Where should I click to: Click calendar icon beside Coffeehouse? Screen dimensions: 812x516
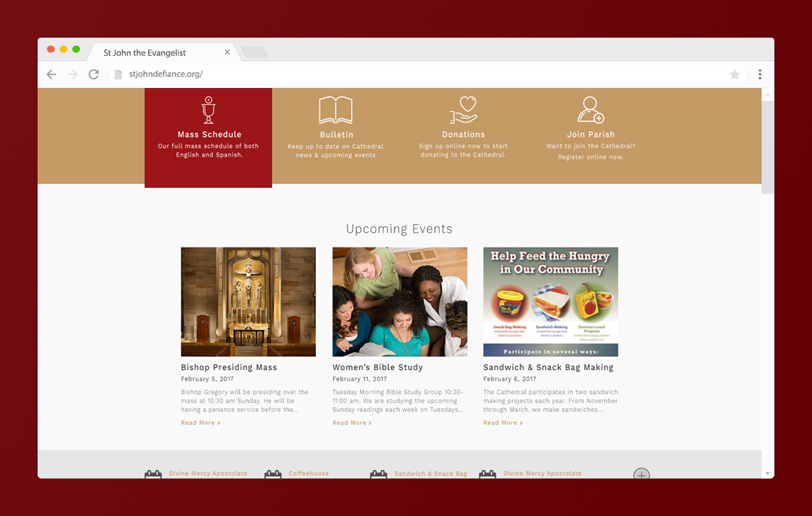pyautogui.click(x=273, y=474)
